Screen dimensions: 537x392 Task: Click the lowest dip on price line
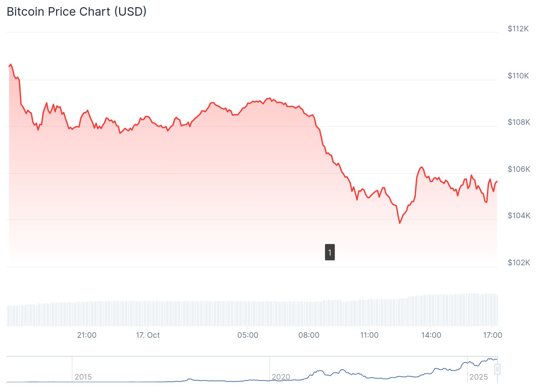point(399,223)
